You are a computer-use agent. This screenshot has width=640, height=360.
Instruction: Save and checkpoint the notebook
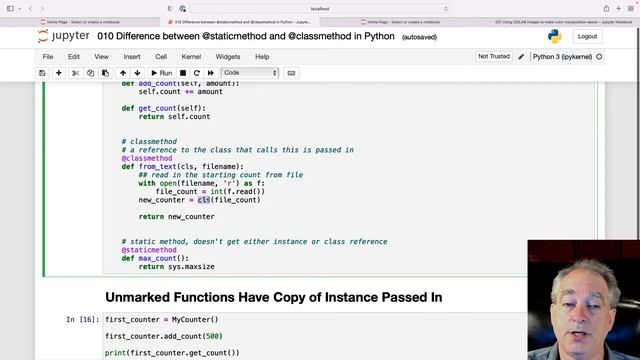42,73
